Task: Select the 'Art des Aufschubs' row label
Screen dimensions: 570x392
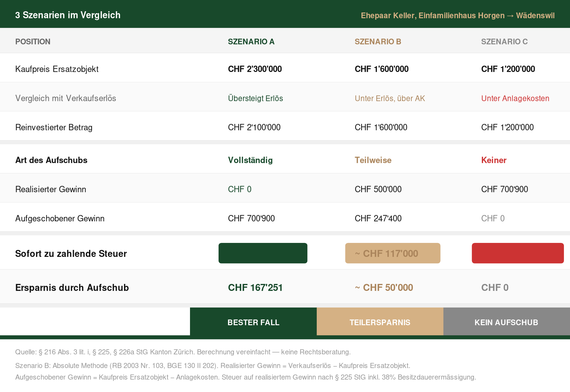Action: point(51,160)
